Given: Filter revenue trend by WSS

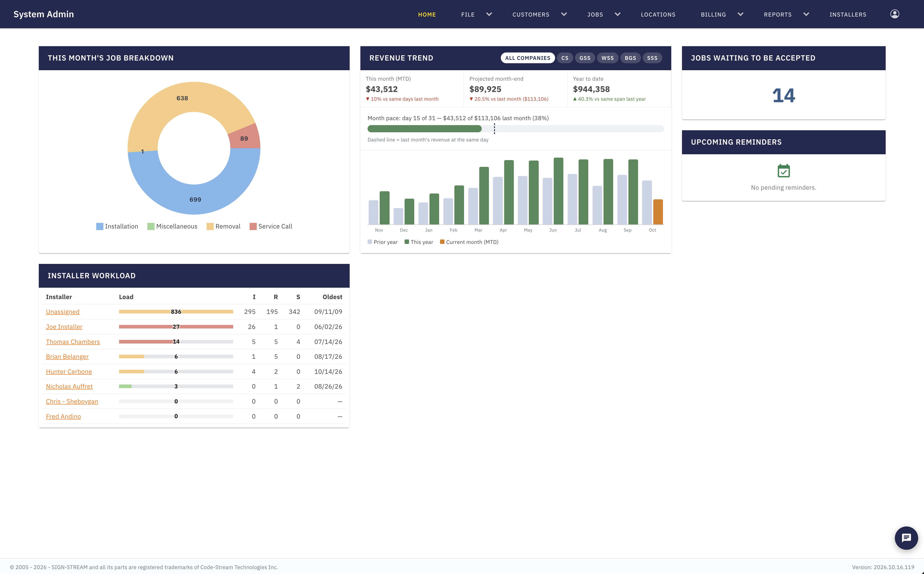Looking at the screenshot, I should (x=607, y=58).
